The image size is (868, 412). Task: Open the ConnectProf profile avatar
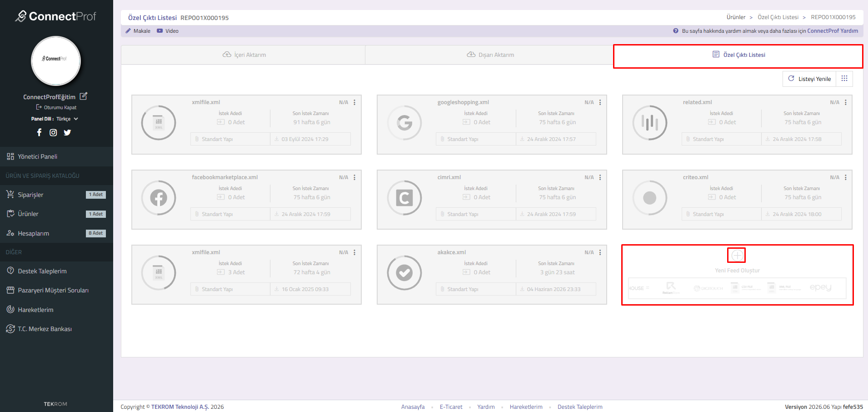pyautogui.click(x=56, y=61)
